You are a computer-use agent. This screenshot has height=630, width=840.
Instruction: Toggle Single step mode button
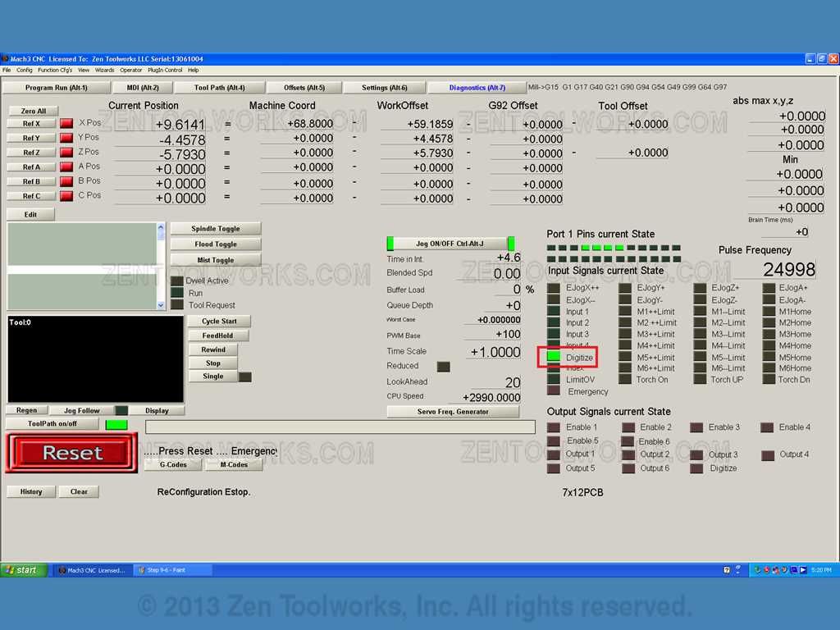tap(212, 376)
